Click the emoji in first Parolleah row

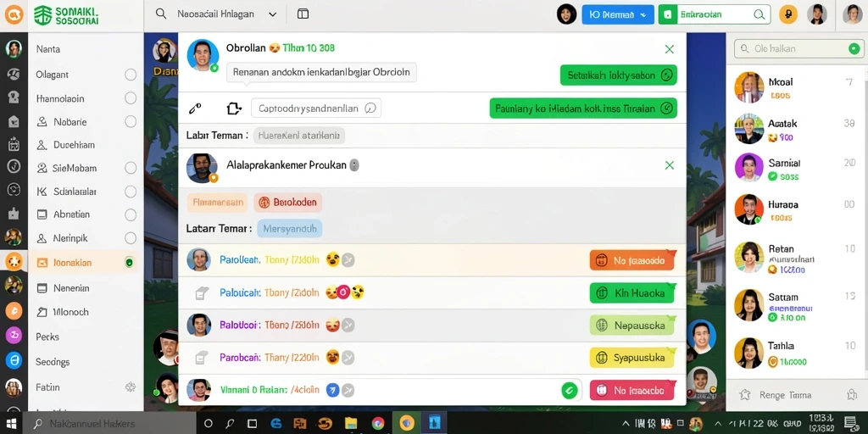pos(332,259)
